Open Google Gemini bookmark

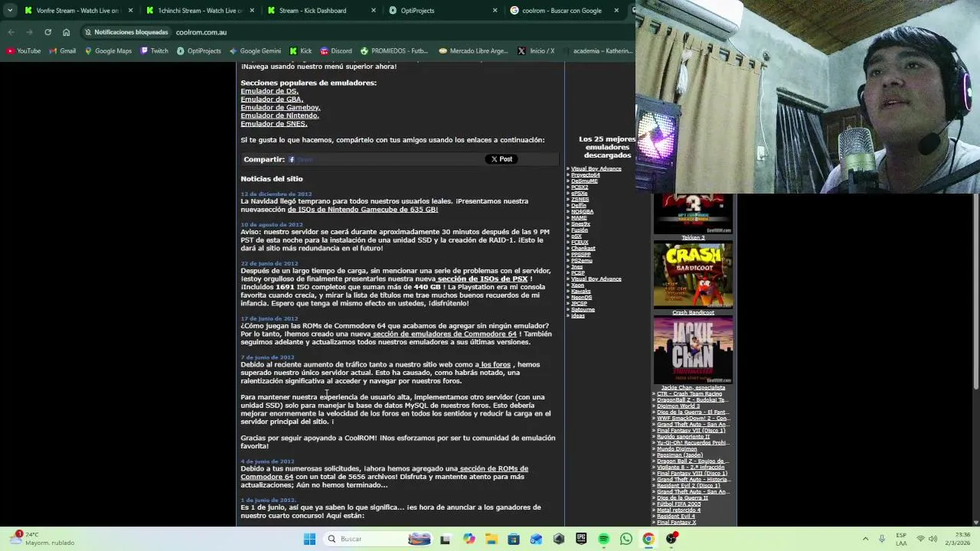[x=255, y=51]
